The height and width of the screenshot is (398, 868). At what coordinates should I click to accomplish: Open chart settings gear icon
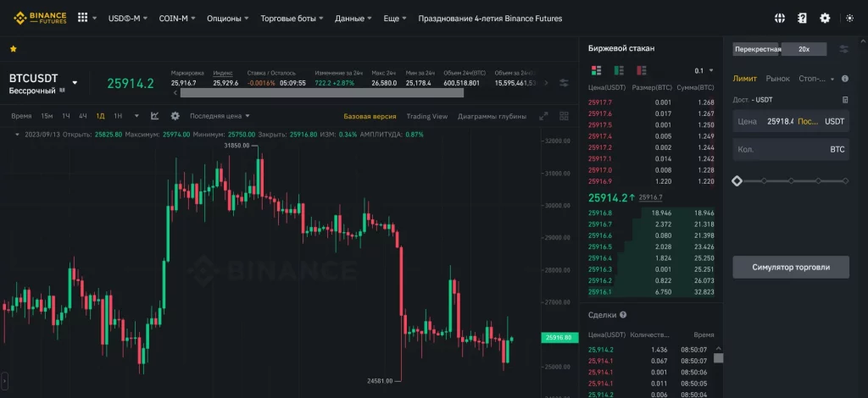pos(175,116)
